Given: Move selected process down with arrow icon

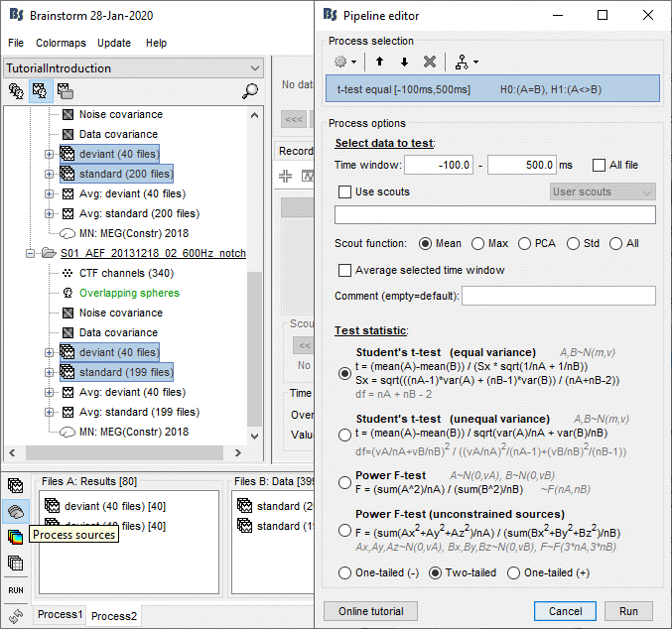Looking at the screenshot, I should tap(404, 62).
